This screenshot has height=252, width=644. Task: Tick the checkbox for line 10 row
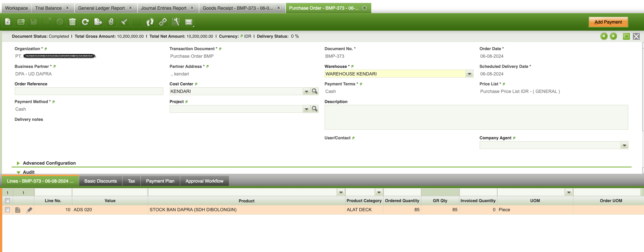point(8,210)
